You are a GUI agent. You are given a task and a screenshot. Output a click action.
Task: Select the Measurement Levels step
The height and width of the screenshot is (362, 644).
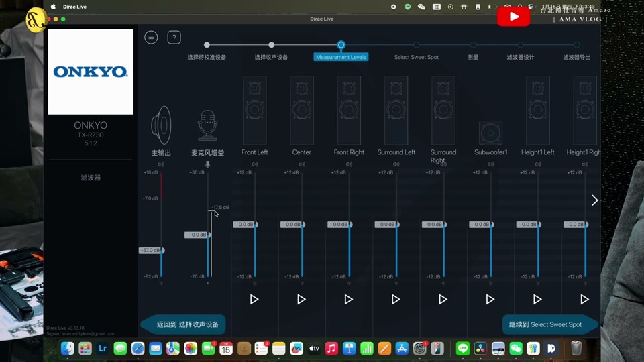coord(341,57)
